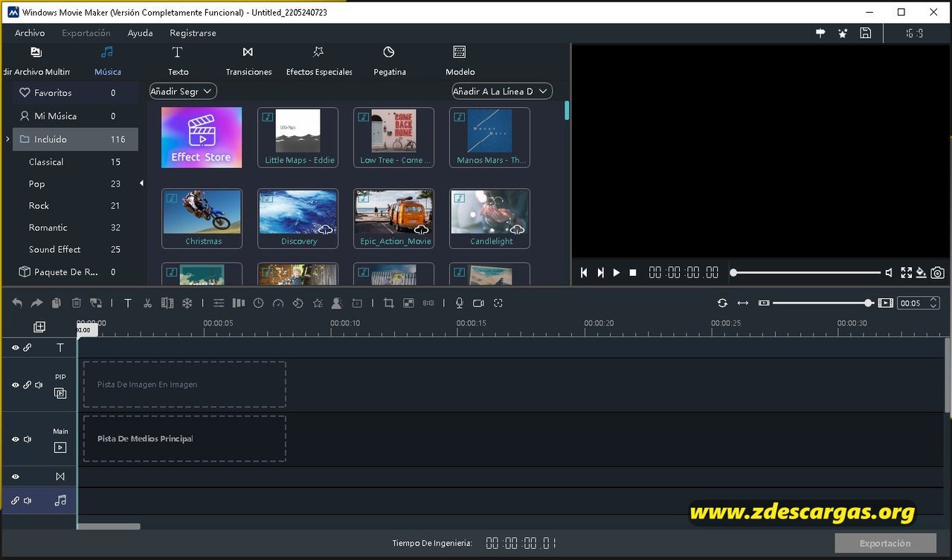Toggle visibility eye on the Main track
Screen dimensions: 952x560
click(15, 440)
